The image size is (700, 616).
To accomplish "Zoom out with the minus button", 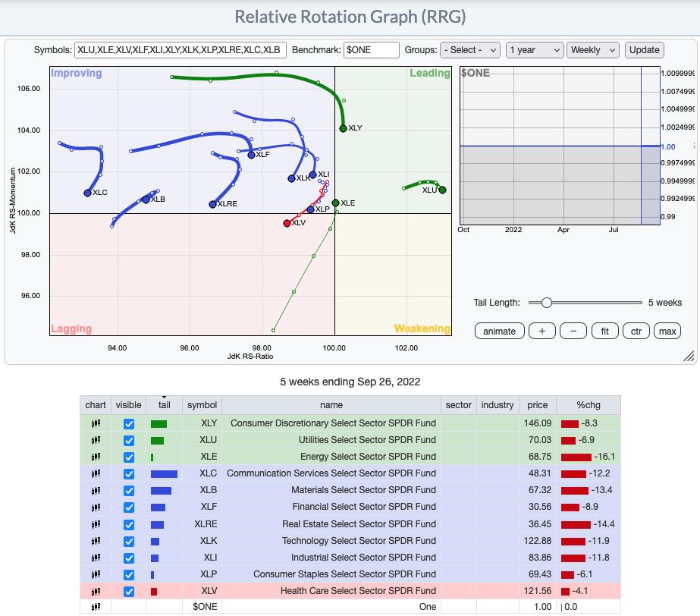I will pyautogui.click(x=573, y=332).
